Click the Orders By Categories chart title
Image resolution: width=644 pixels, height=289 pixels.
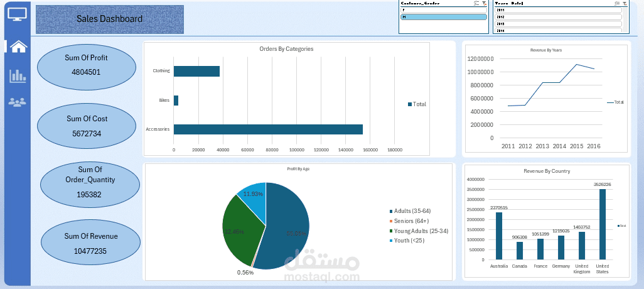(x=286, y=48)
